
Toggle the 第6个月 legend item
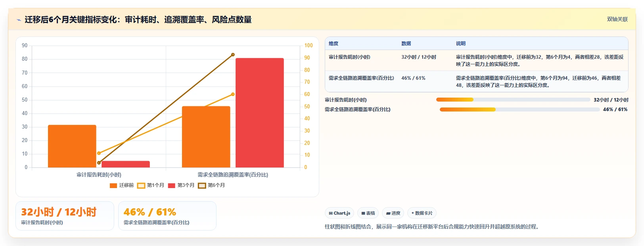tap(211, 185)
